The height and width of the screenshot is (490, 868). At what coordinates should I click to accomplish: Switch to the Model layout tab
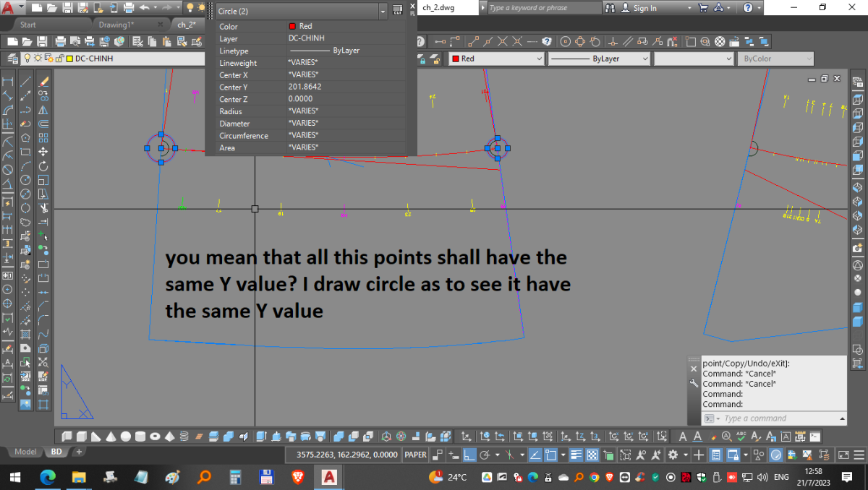[25, 452]
